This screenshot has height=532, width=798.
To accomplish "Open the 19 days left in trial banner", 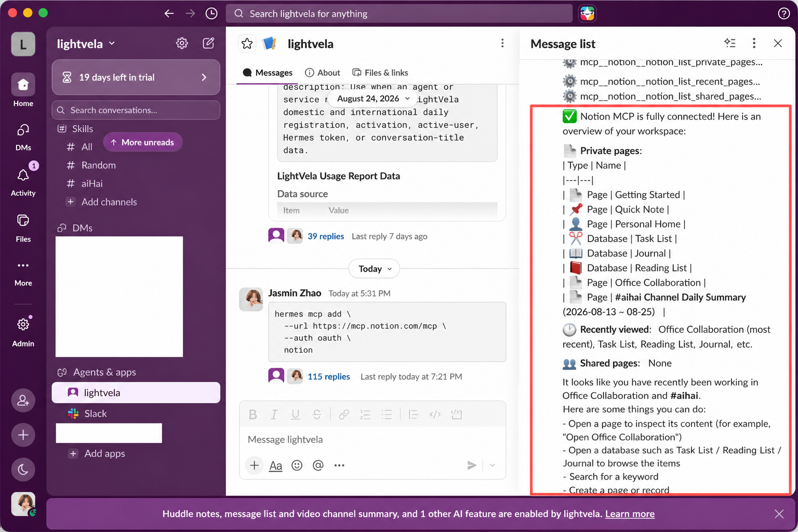I will (x=136, y=77).
